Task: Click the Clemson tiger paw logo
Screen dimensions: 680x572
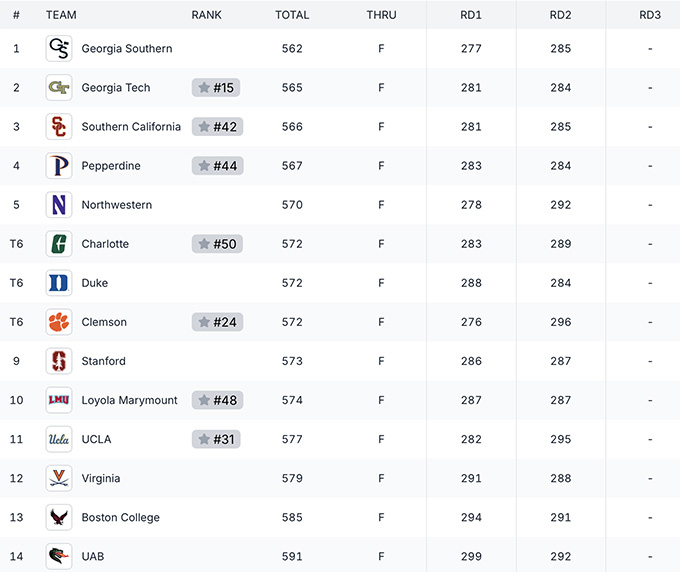Action: pyautogui.click(x=59, y=322)
